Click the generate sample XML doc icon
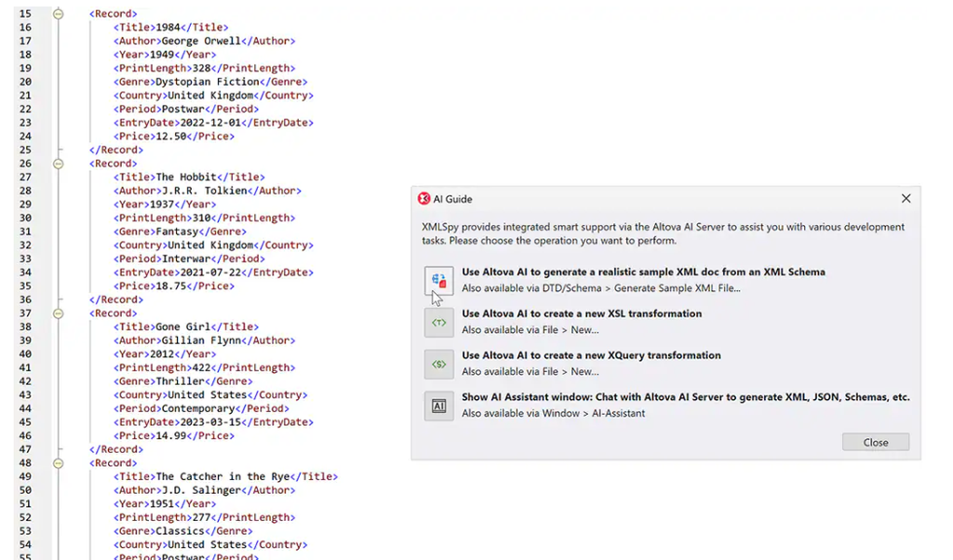This screenshot has height=560, width=953. (x=439, y=281)
